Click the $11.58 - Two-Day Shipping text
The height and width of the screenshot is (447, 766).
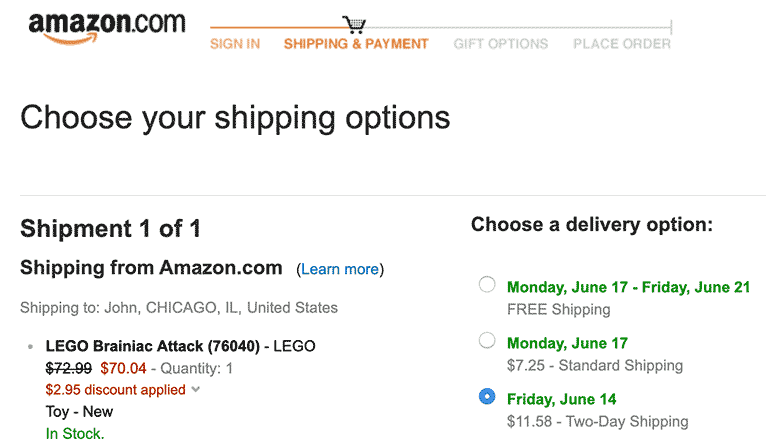click(597, 422)
